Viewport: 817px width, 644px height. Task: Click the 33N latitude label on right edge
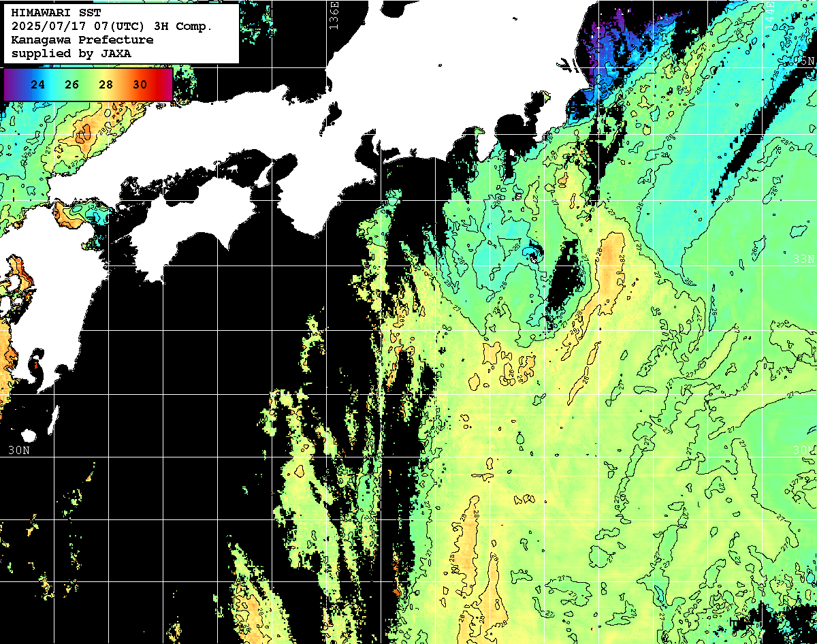[804, 259]
